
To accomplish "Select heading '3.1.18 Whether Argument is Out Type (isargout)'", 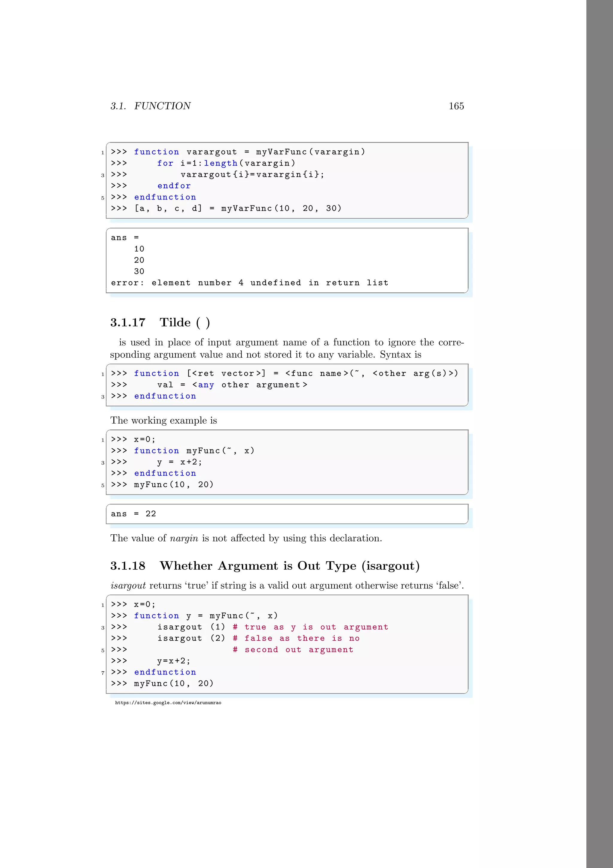I will (x=265, y=566).
